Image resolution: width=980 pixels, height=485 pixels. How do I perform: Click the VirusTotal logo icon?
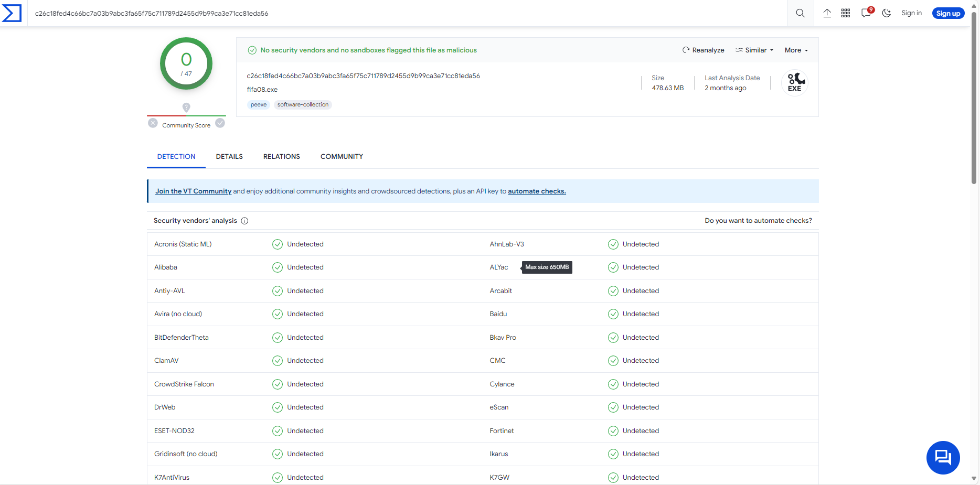[12, 13]
